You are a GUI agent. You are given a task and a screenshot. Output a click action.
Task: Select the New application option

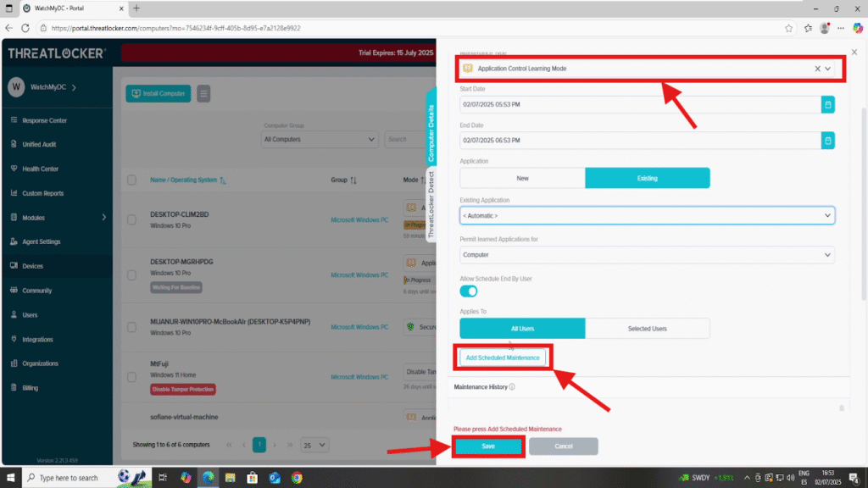[522, 178]
